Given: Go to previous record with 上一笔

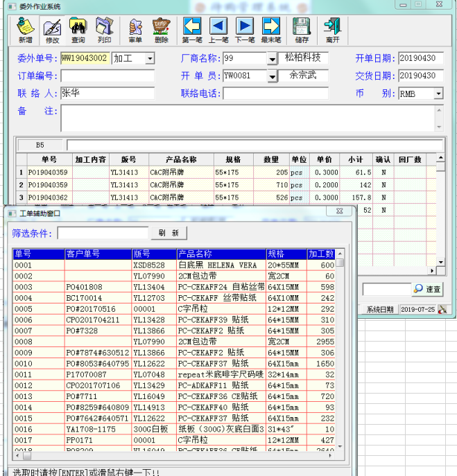Looking at the screenshot, I should point(218,30).
